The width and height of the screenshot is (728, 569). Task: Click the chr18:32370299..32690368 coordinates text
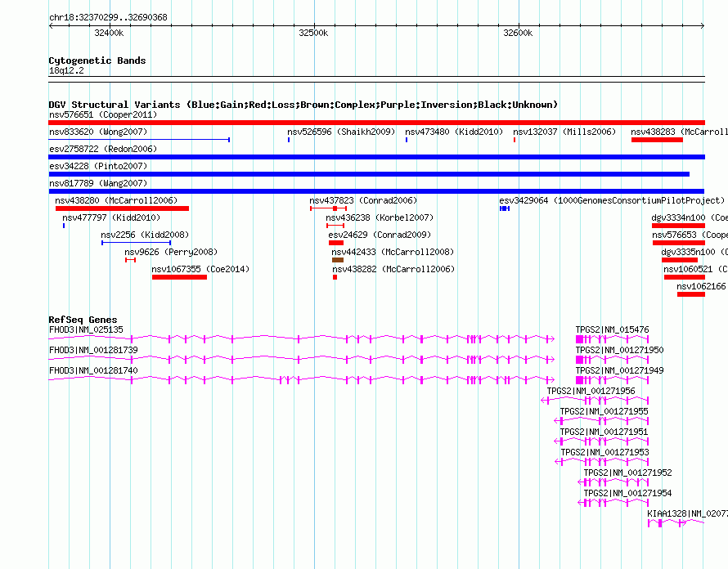108,18
